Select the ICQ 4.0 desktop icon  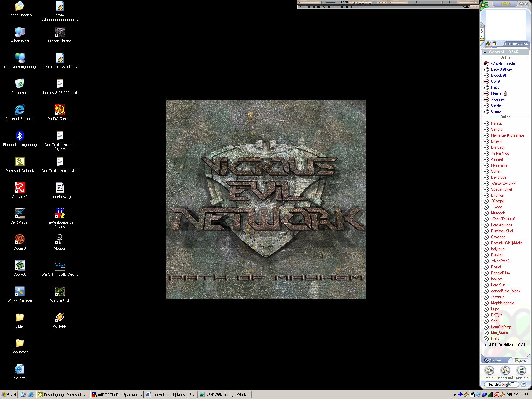20,268
